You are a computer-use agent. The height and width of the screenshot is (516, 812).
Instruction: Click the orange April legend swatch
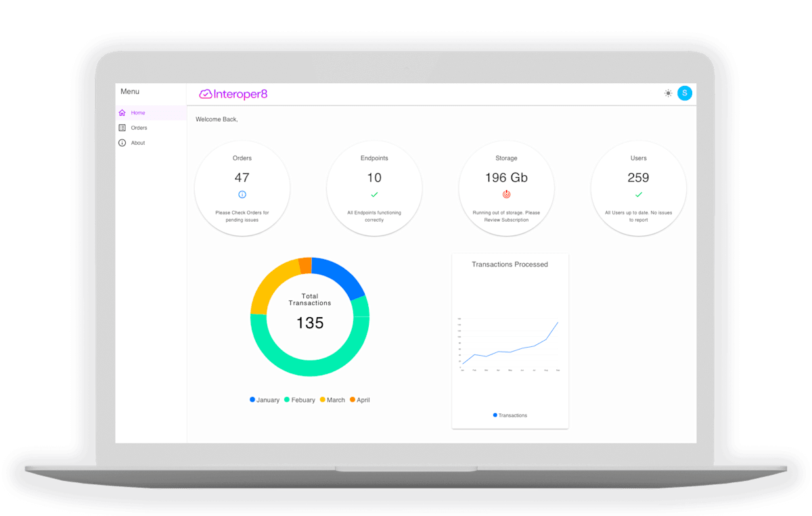353,400
